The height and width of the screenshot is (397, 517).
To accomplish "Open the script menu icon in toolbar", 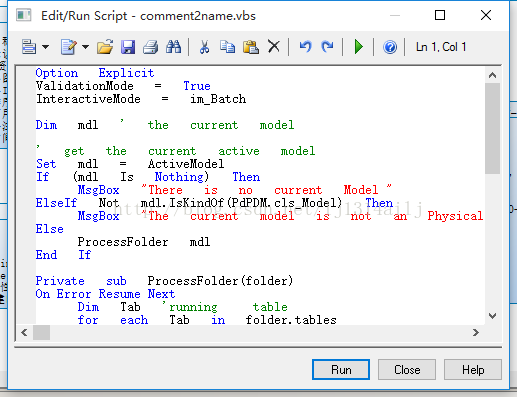I will point(29,47).
